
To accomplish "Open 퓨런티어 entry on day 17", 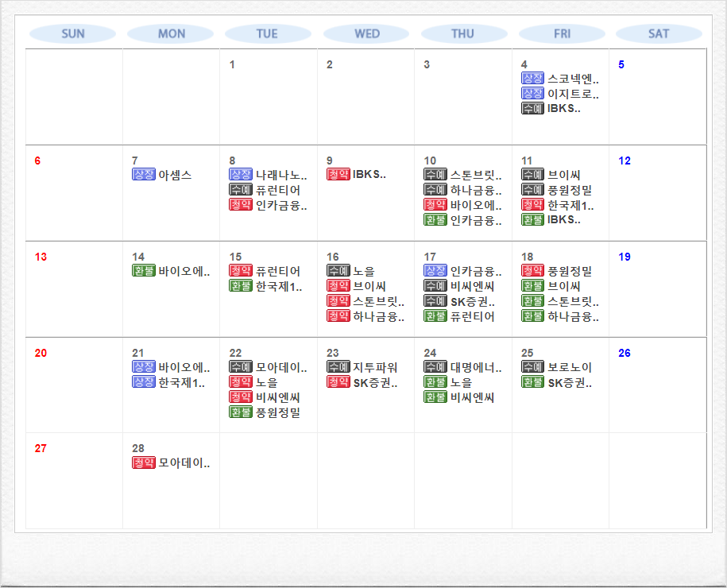I will click(x=472, y=317).
